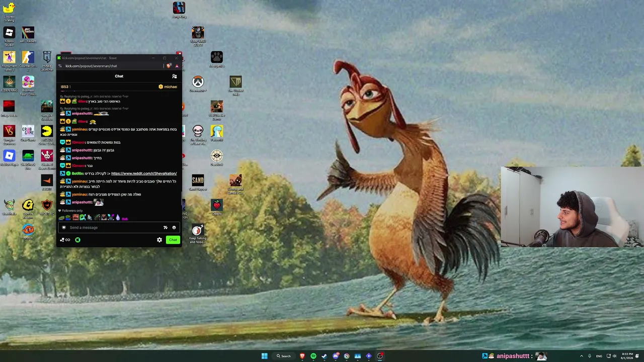
Task: Launch Celeste strawberry desktop icon
Action: (x=217, y=206)
